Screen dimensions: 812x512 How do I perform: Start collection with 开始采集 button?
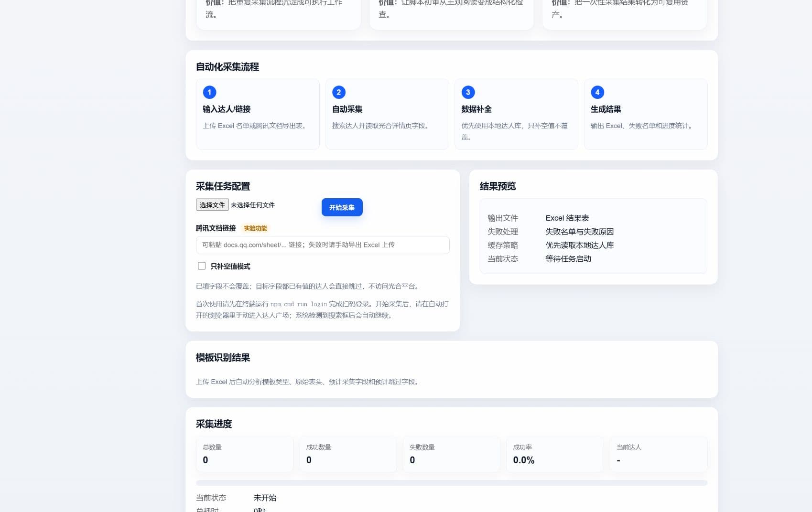pyautogui.click(x=342, y=207)
